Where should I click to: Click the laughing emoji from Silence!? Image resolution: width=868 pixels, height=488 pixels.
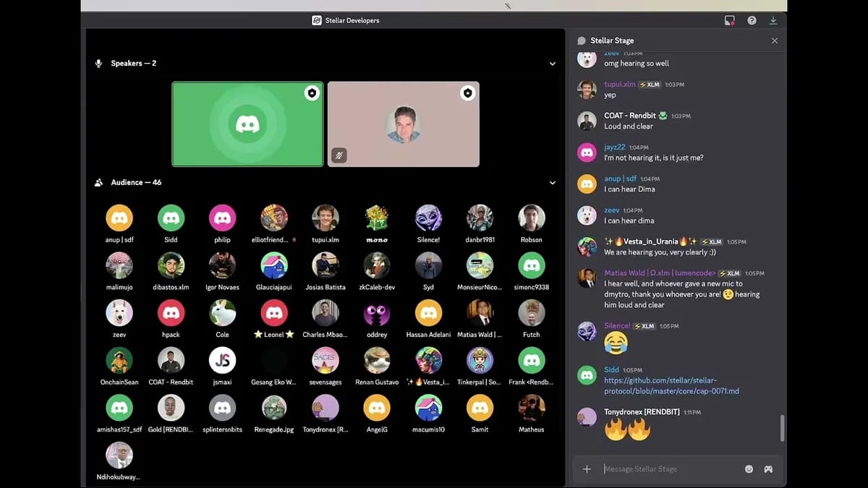[616, 343]
